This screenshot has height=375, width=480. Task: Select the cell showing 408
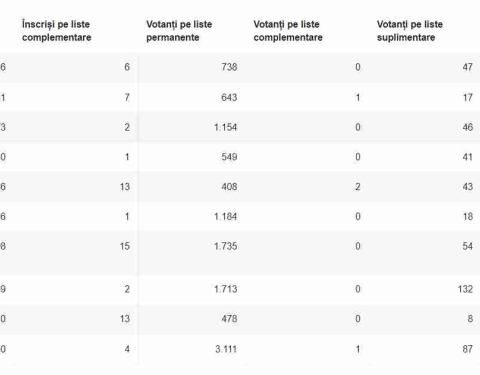tap(229, 186)
